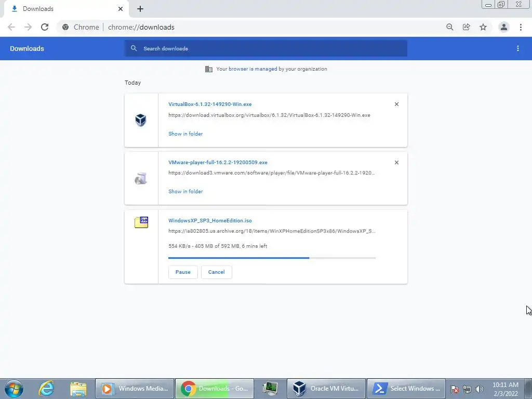Close the Downloads tab
Screen dimensions: 532x399
pos(121,9)
